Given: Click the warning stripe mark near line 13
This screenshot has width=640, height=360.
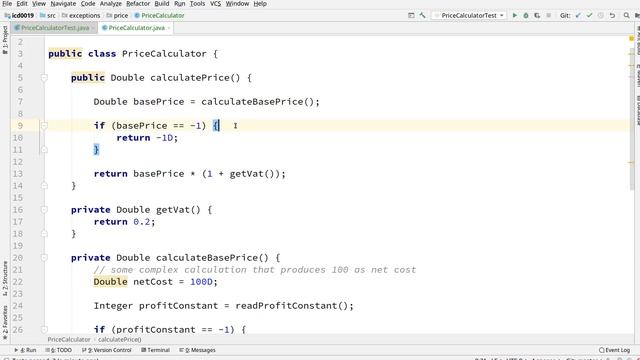Looking at the screenshot, I should point(631,162).
